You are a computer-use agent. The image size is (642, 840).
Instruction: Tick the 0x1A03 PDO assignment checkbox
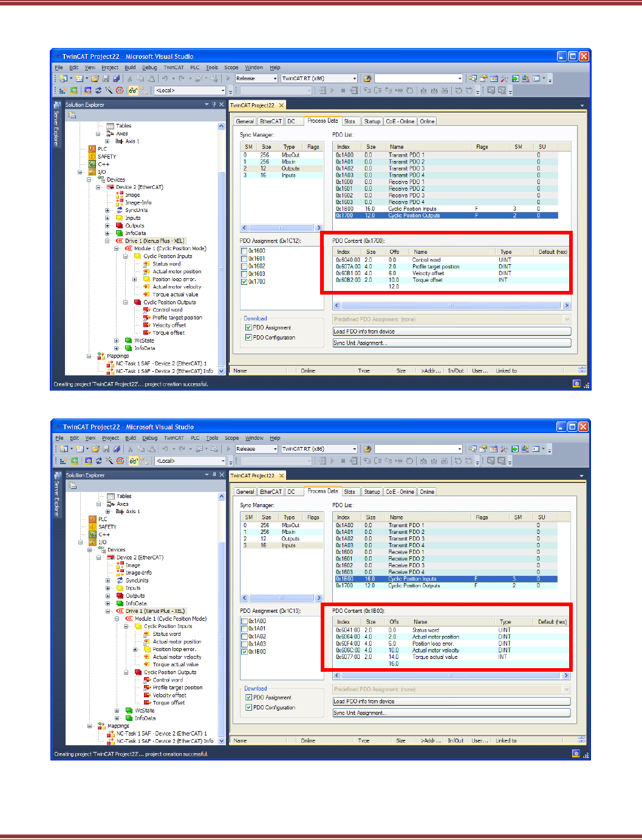point(244,644)
